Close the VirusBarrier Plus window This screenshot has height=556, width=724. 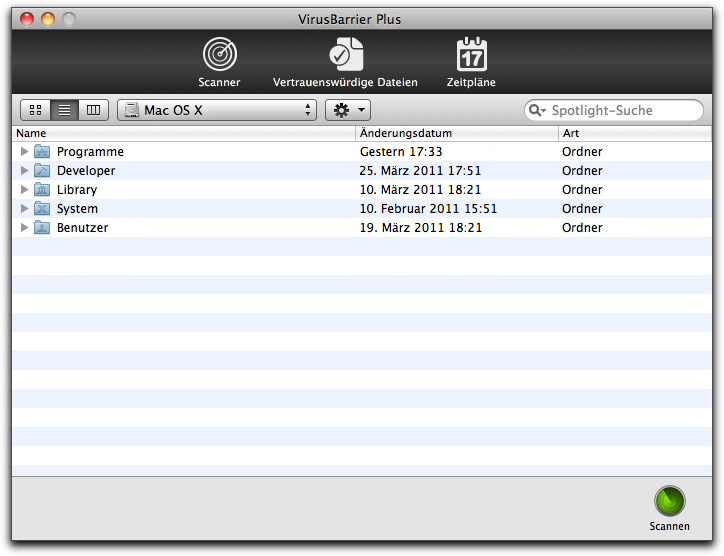tap(27, 19)
